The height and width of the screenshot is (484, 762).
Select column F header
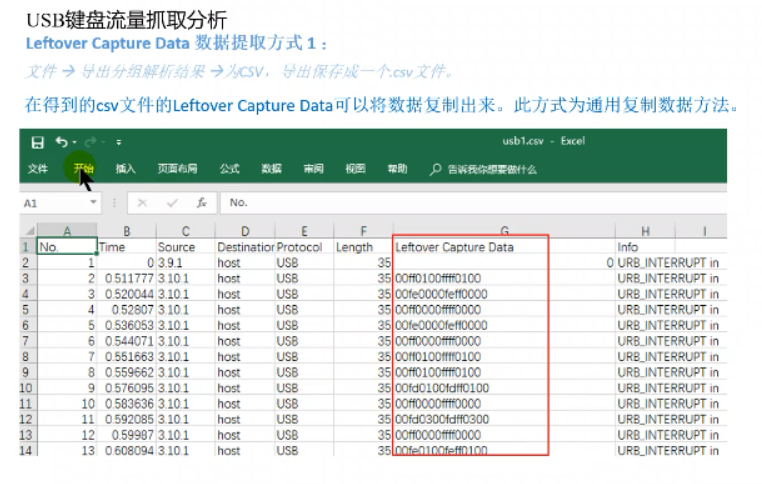tap(363, 231)
